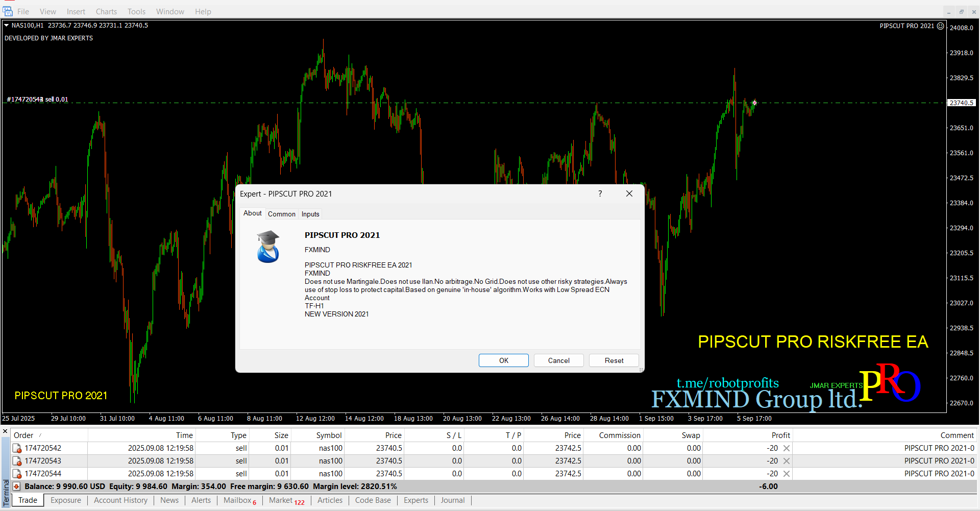Screen dimensions: 980x511
Task: Click the MetaTrader app icon in menu bar
Action: coord(8,11)
